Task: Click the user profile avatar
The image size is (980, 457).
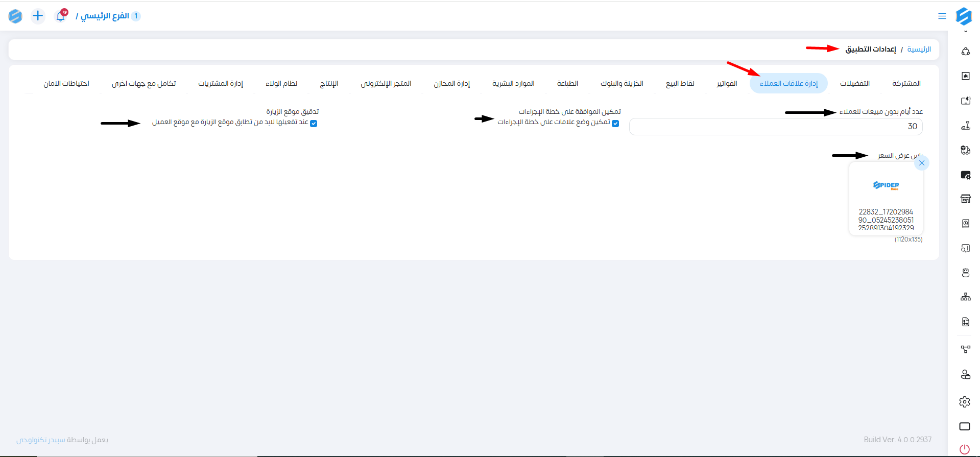Action: click(x=15, y=16)
